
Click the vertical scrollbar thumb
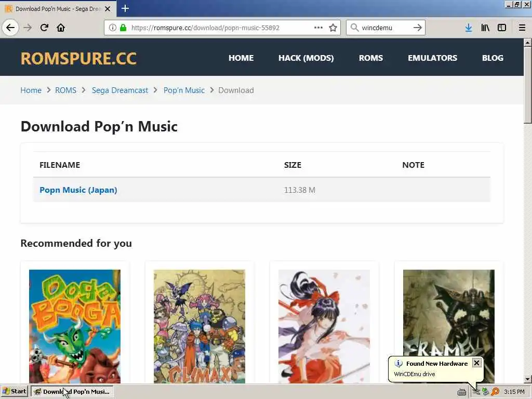click(x=528, y=85)
